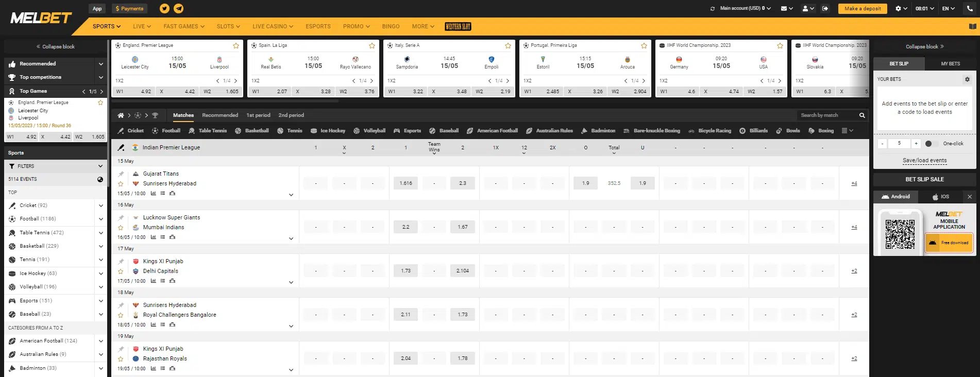The image size is (980, 377).
Task: Open the Twitter link icon
Action: point(164,8)
